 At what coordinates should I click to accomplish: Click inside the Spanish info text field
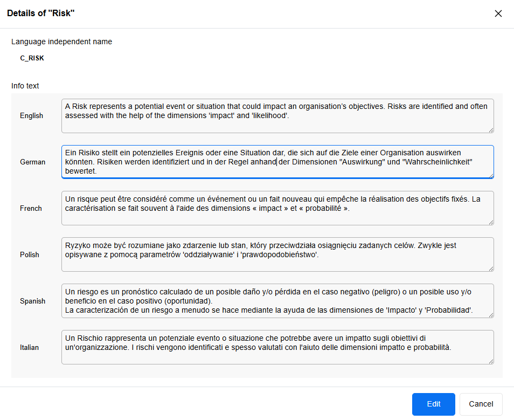(277, 300)
